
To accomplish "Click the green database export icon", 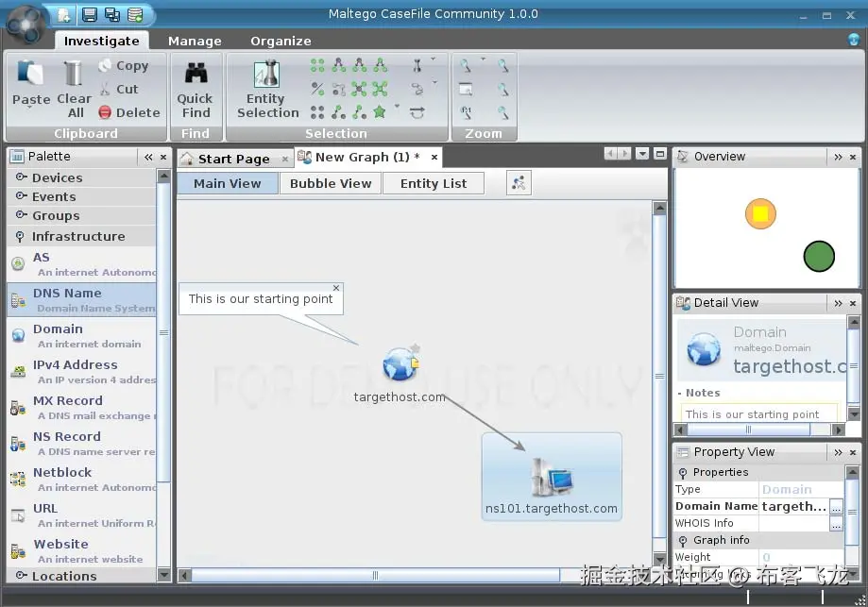I will 135,15.
